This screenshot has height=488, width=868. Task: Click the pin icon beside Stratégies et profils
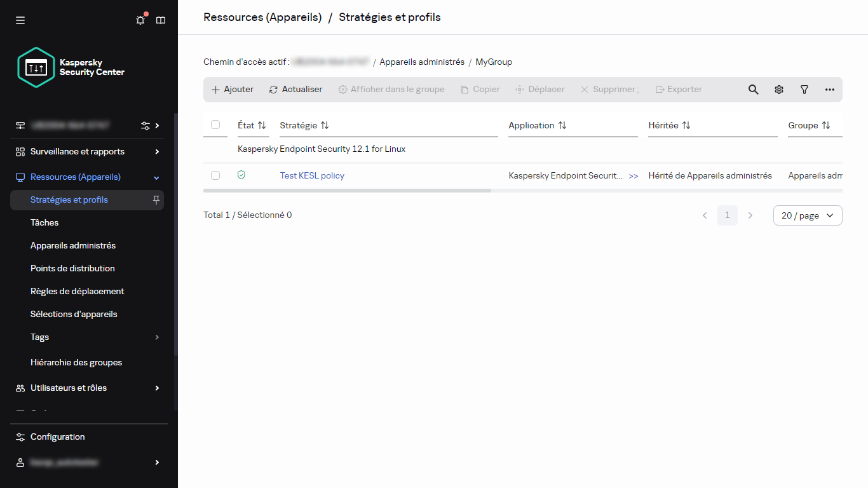[156, 200]
